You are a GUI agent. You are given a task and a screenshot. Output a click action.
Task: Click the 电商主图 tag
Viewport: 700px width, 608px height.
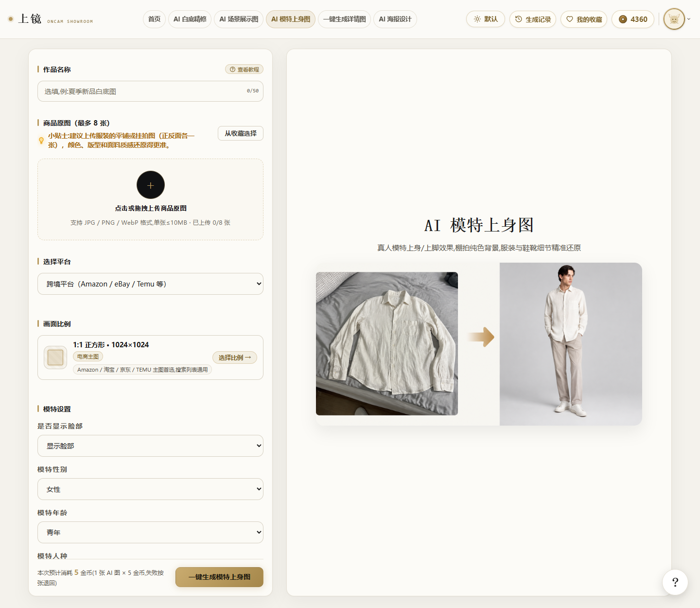[x=88, y=357]
